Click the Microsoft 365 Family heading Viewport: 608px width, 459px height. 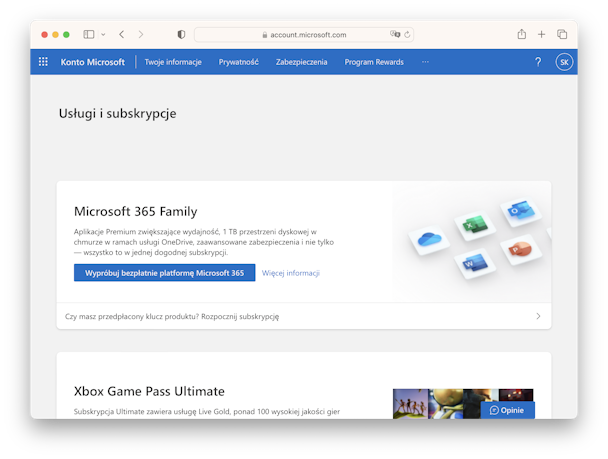(135, 211)
